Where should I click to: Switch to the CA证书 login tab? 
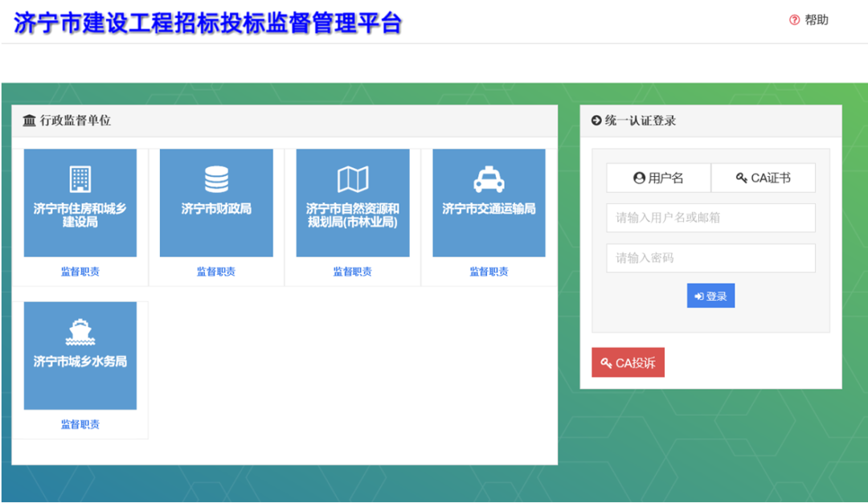point(764,178)
